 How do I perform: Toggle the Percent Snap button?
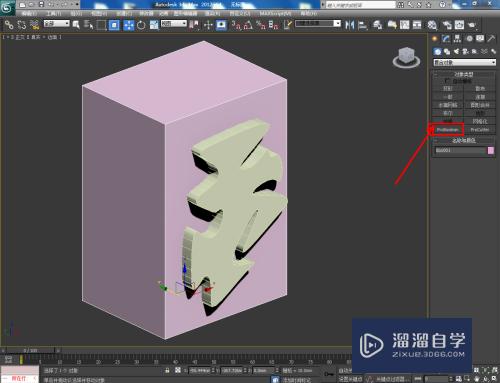click(x=261, y=25)
